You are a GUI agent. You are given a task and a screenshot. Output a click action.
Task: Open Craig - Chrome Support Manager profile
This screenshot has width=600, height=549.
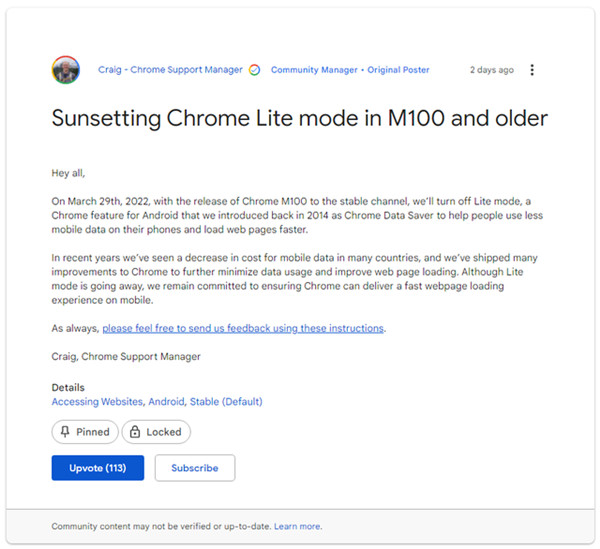coord(170,70)
